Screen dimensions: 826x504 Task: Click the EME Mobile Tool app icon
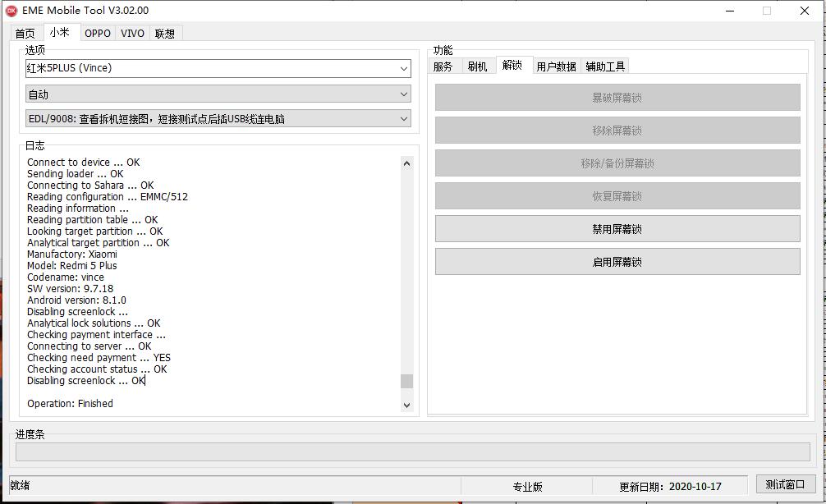(11, 11)
